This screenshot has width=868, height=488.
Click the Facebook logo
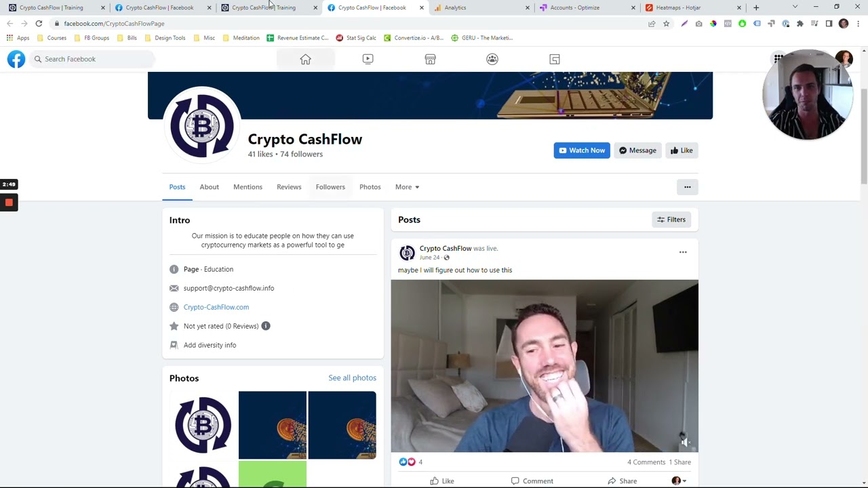[16, 59]
